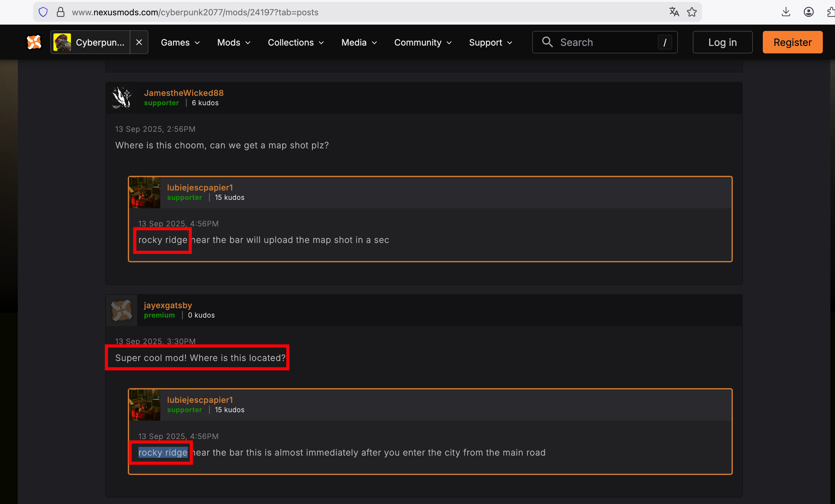The image size is (835, 504).
Task: Click the browser account profile icon
Action: pyautogui.click(x=808, y=12)
